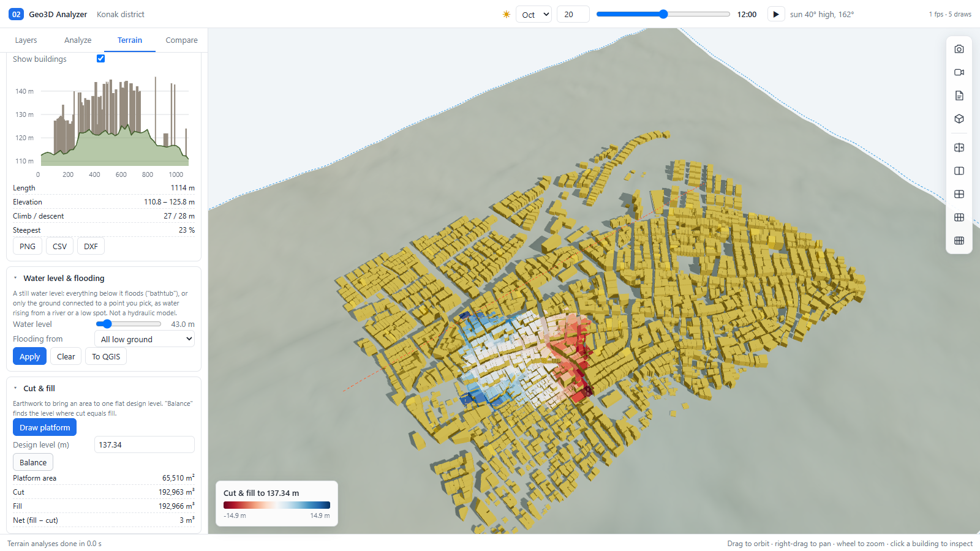Click the Konak district label
980x551 pixels.
coord(121,14)
